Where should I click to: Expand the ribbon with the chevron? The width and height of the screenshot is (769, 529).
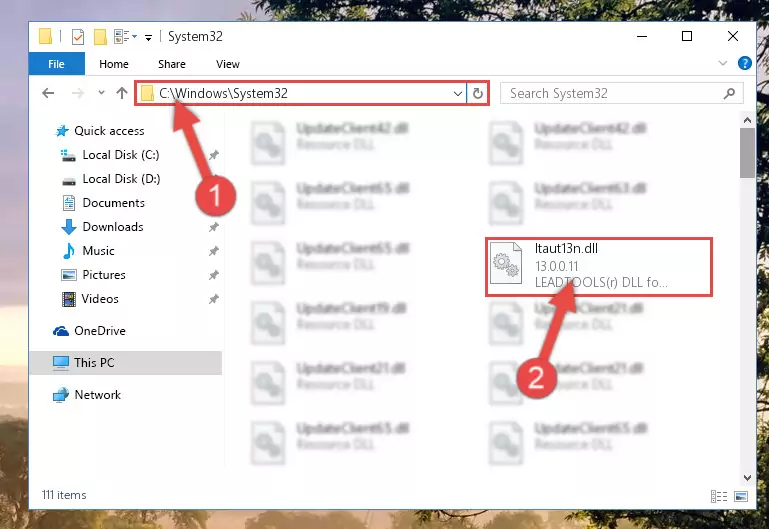point(722,63)
